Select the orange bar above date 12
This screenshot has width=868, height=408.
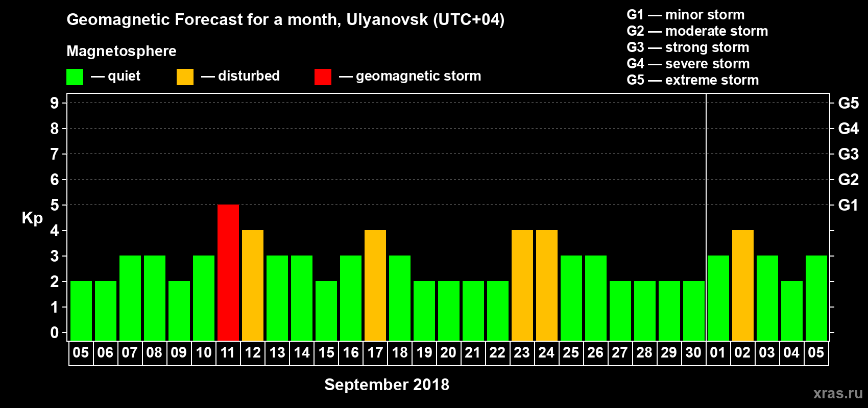click(x=253, y=285)
